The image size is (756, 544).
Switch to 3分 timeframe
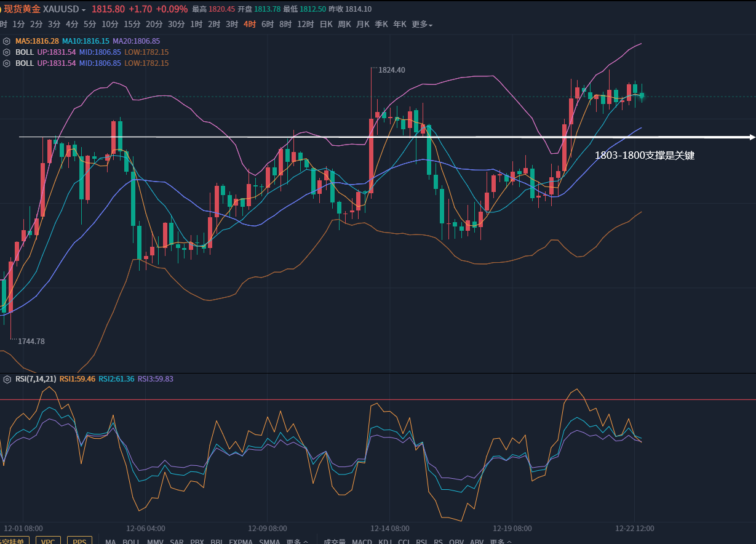[55, 25]
